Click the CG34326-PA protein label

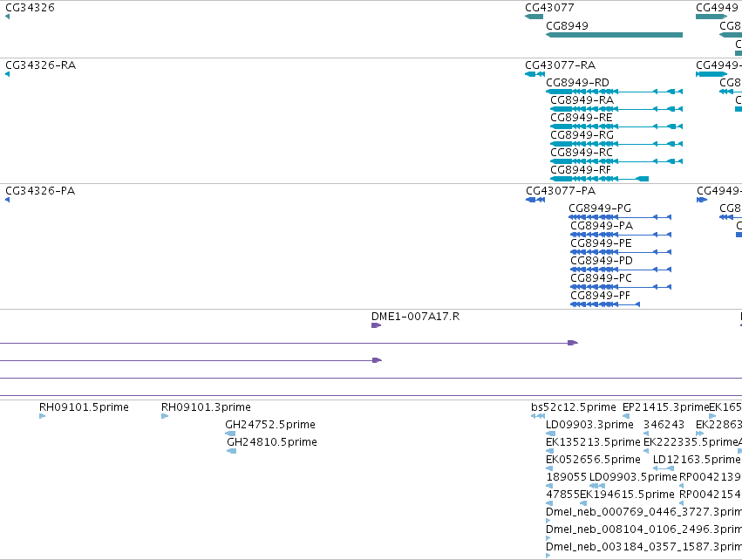tap(40, 190)
